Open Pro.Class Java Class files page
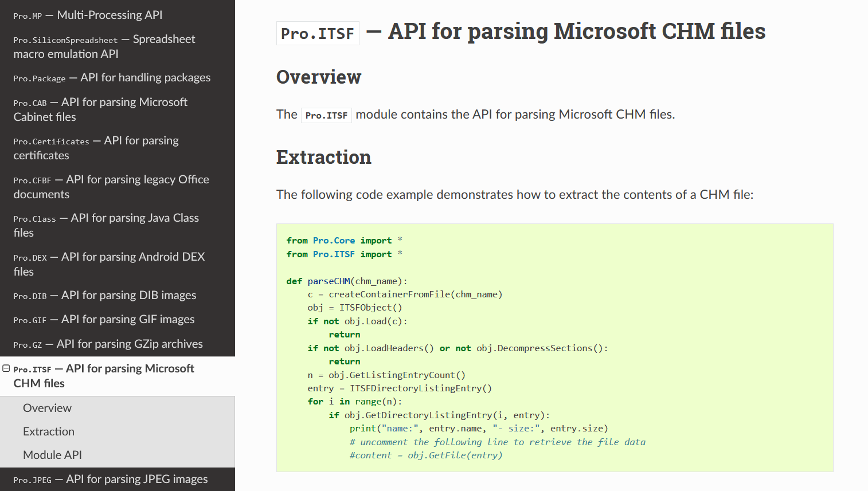Viewport: 868px width, 491px height. coord(106,225)
